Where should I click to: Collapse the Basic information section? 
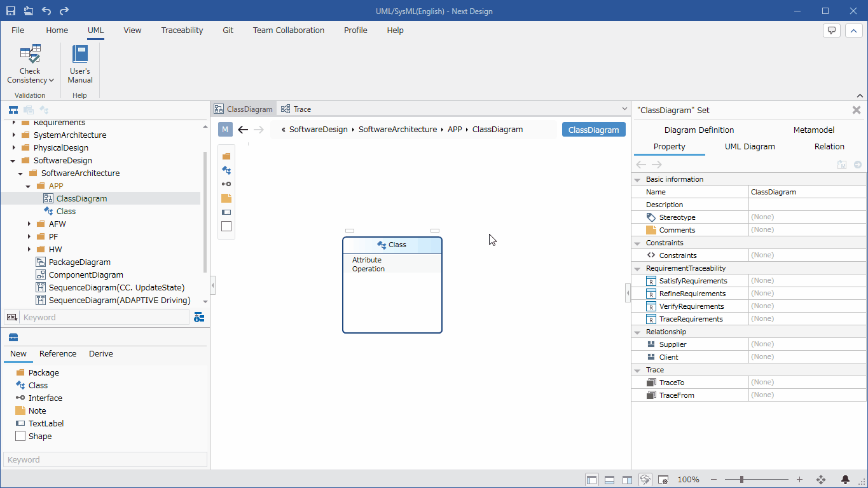(638, 179)
